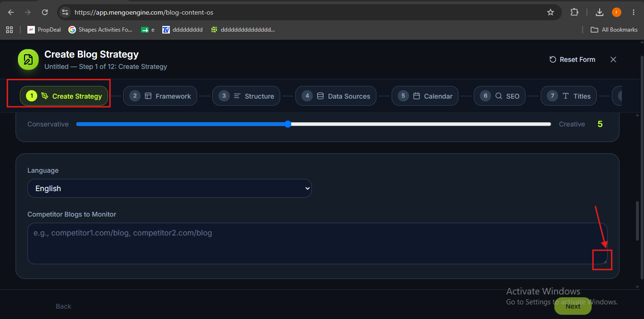The image size is (644, 319).
Task: Go back using browser back arrow
Action: tap(11, 12)
